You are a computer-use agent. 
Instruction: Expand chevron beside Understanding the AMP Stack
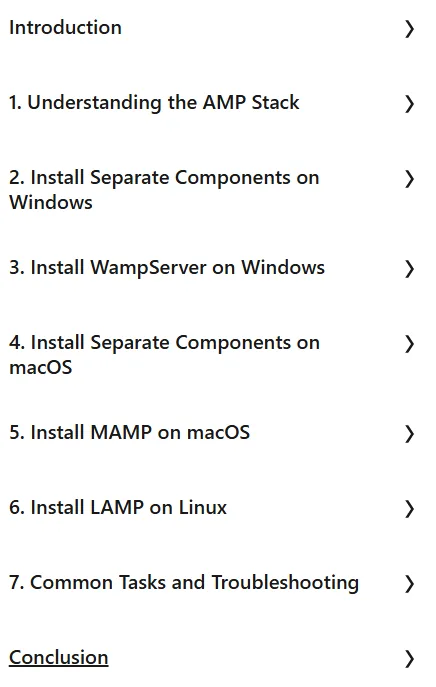[x=409, y=104]
